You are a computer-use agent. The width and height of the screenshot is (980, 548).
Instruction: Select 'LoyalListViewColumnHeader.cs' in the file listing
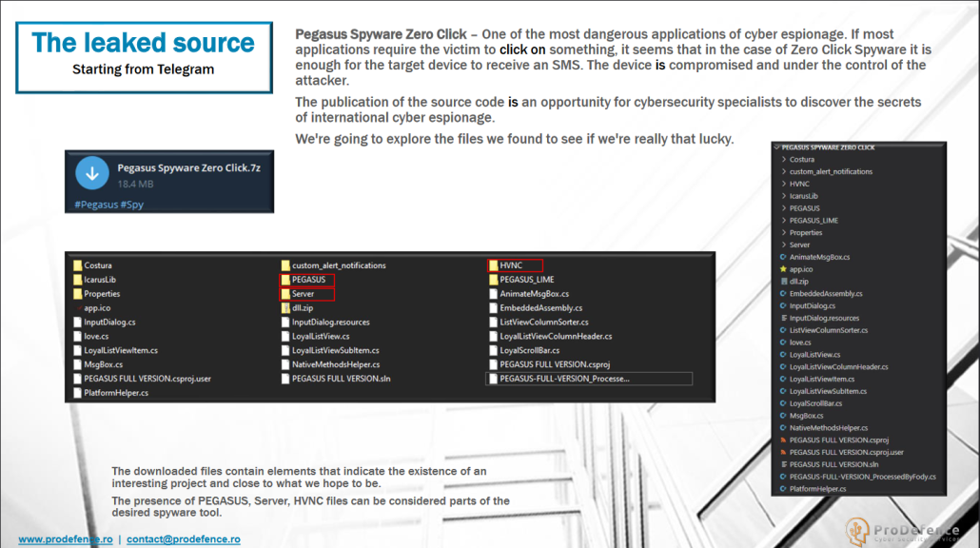pyautogui.click(x=556, y=336)
